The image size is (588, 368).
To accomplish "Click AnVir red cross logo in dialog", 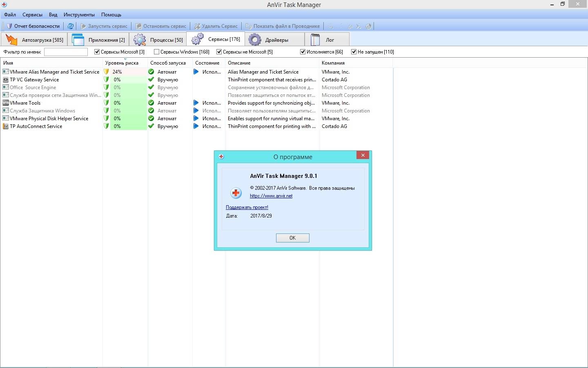I will coord(236,193).
